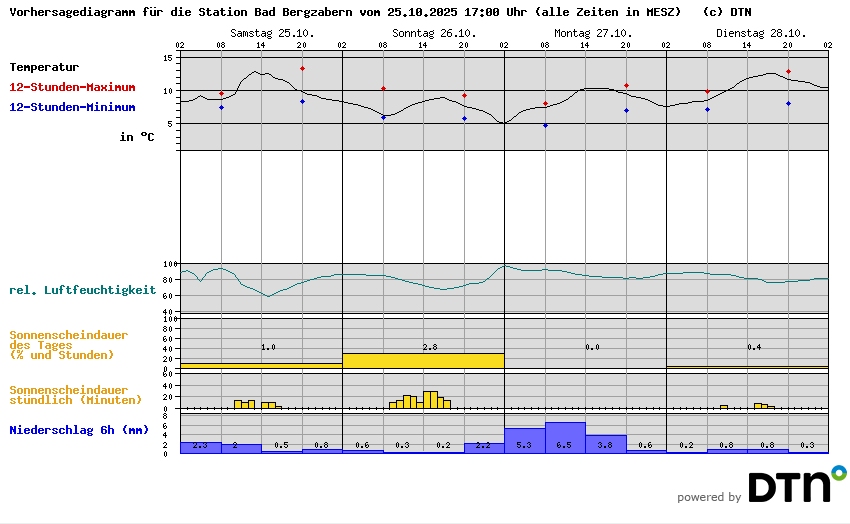Click the Niederschlag 6h (mm) label
The height and width of the screenshot is (524, 850).
pos(78,430)
